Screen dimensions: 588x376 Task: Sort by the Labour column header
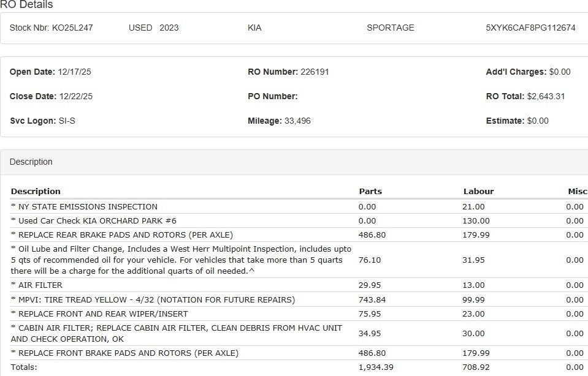pos(478,191)
